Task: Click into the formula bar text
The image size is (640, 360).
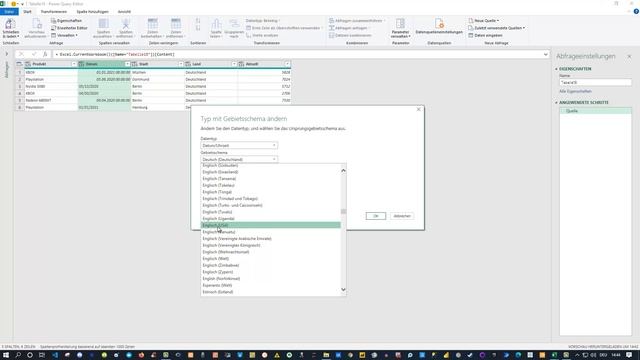Action: (298, 54)
